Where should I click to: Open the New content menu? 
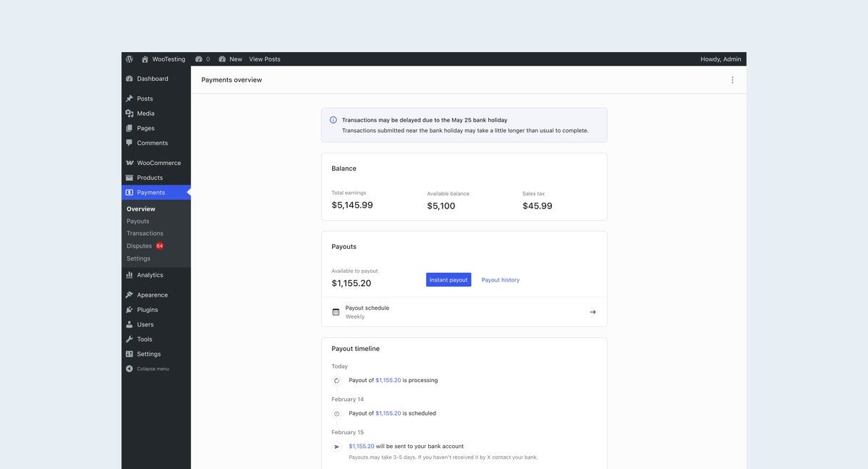click(231, 59)
